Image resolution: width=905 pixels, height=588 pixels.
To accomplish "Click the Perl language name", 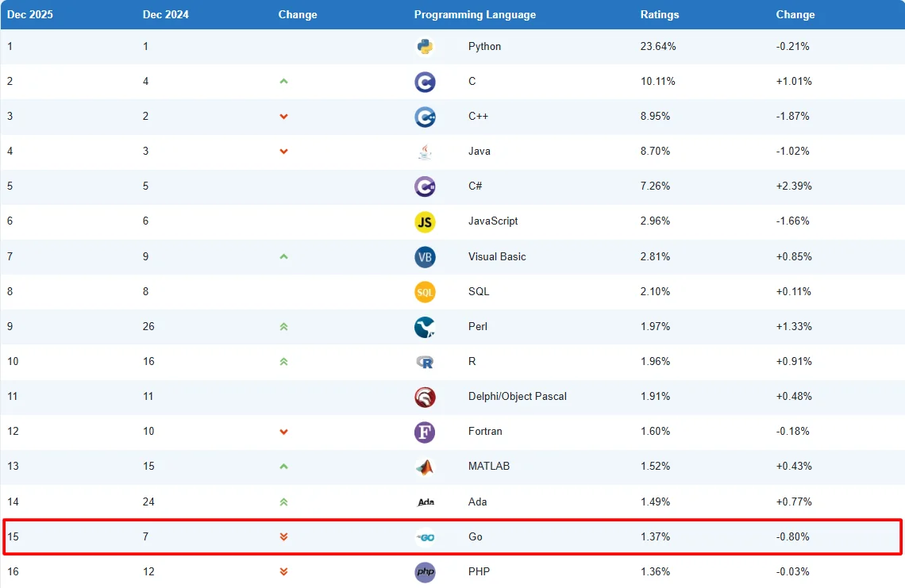I will coord(478,326).
